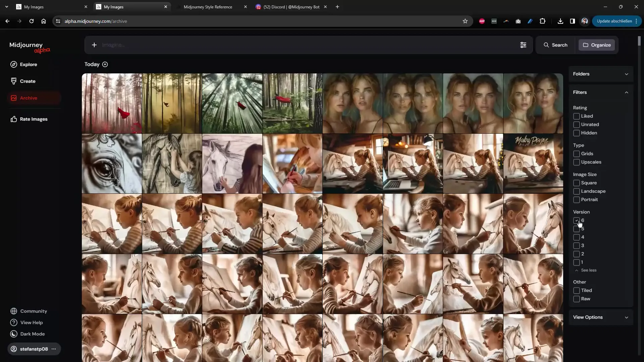Click the View Help link
644x362 pixels.
32,322
